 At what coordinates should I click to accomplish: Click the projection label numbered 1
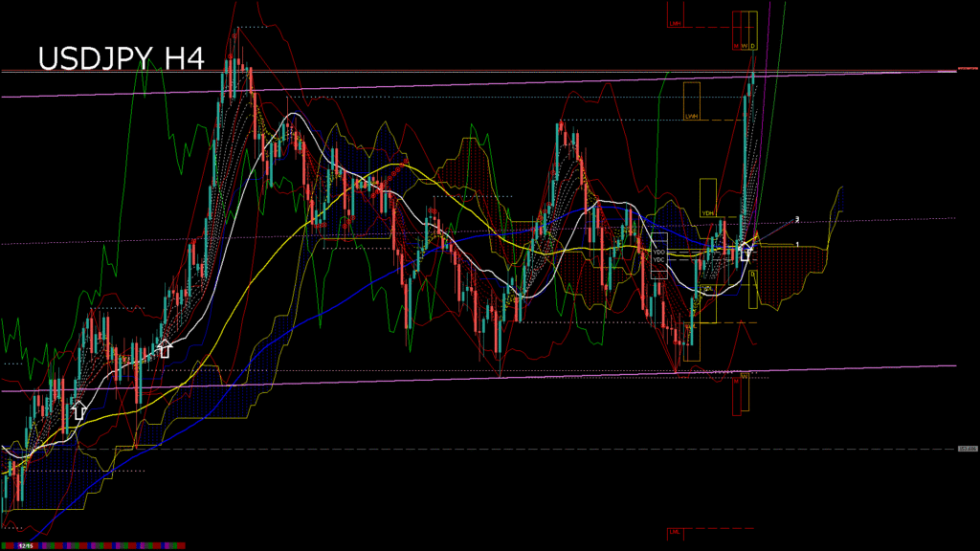pos(797,245)
